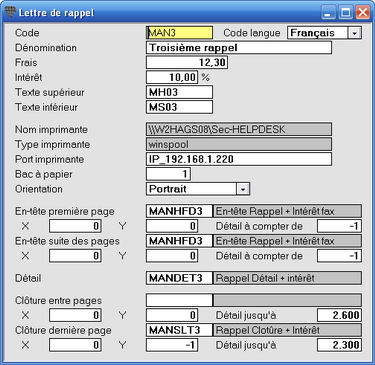Click the Type imprimante field winspool

pos(239,144)
